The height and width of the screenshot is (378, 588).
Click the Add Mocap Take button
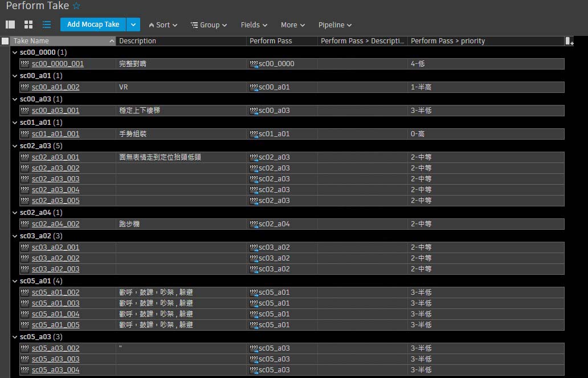[x=93, y=25]
